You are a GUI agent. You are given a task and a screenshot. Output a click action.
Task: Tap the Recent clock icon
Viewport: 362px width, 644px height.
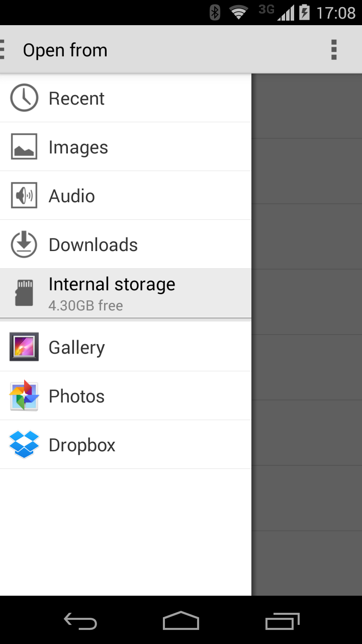24,98
